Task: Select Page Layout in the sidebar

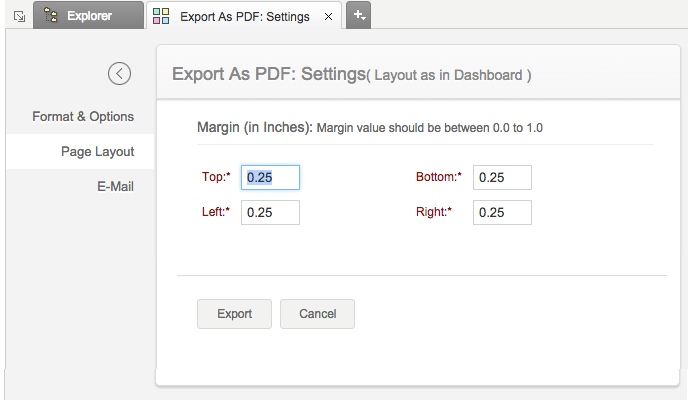Action: (98, 152)
